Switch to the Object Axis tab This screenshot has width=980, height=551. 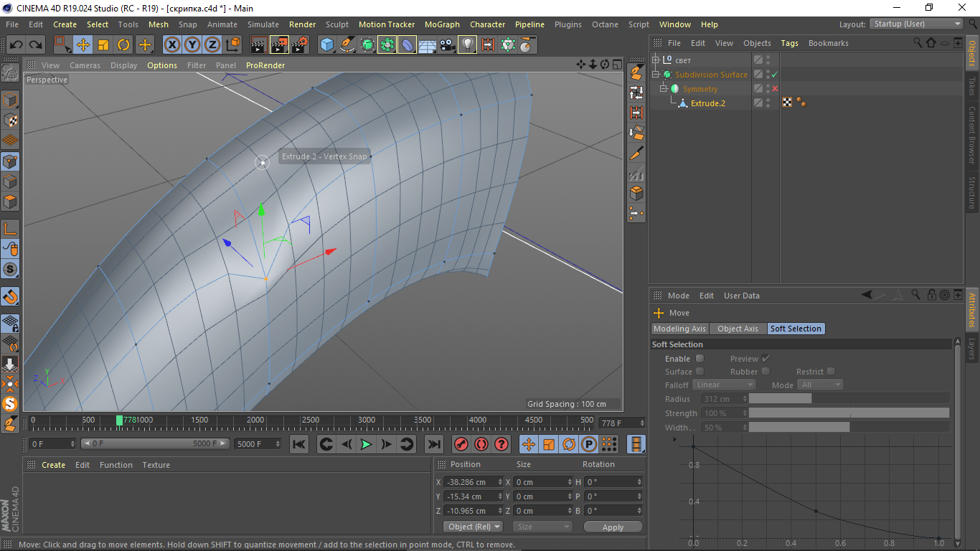[x=738, y=329]
